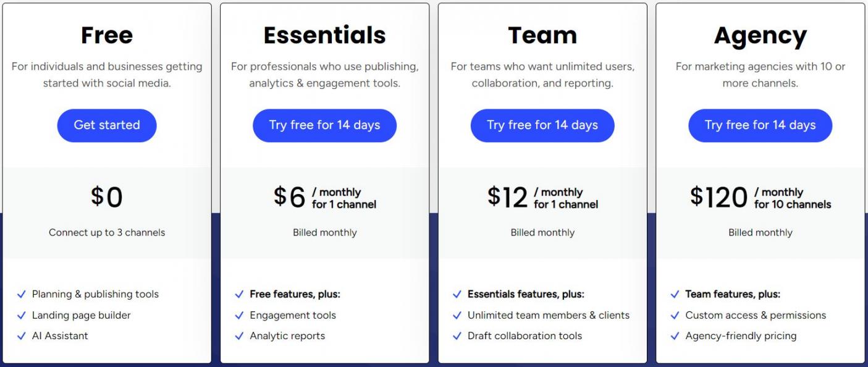Start Team plan 14-day free trial
This screenshot has width=868, height=367.
[x=542, y=125]
